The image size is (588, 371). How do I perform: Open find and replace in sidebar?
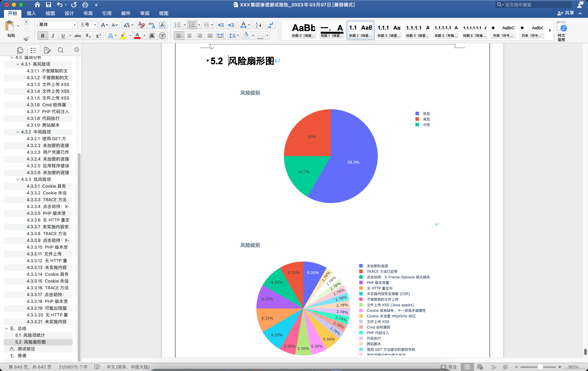click(x=61, y=50)
